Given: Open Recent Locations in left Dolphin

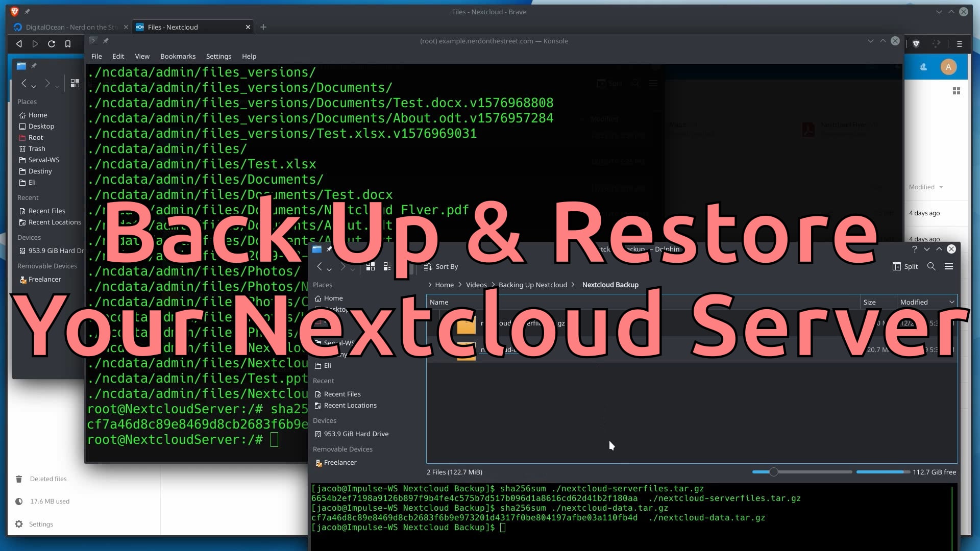Looking at the screenshot, I should (50, 222).
